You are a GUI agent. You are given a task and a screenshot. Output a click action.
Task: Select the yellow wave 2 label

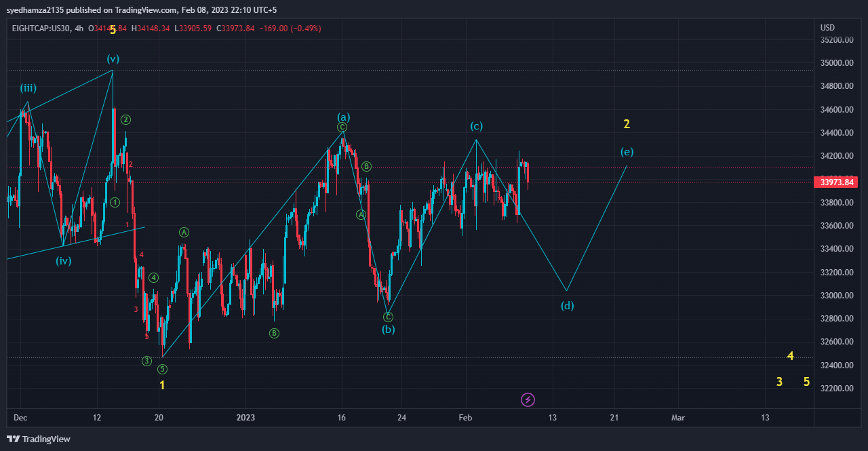coord(627,124)
